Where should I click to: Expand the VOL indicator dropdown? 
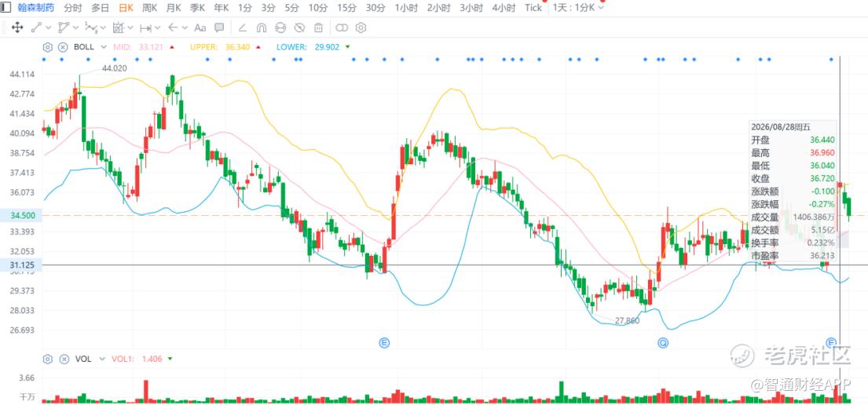click(102, 359)
